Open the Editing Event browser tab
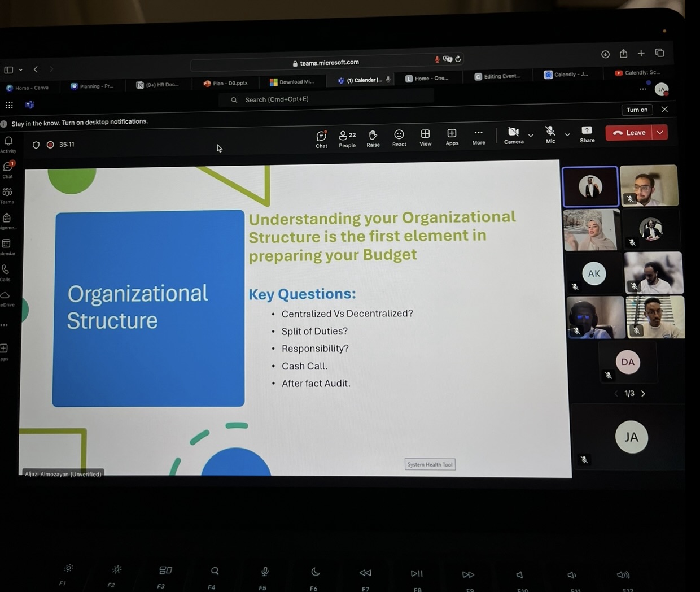The width and height of the screenshot is (700, 592). click(497, 76)
